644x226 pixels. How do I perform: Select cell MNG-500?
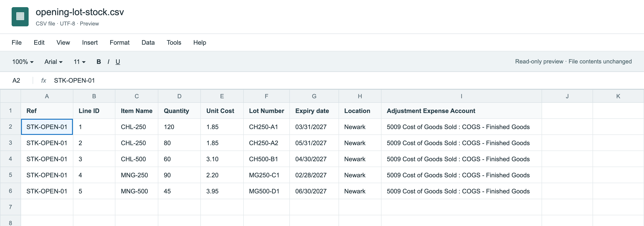point(136,191)
